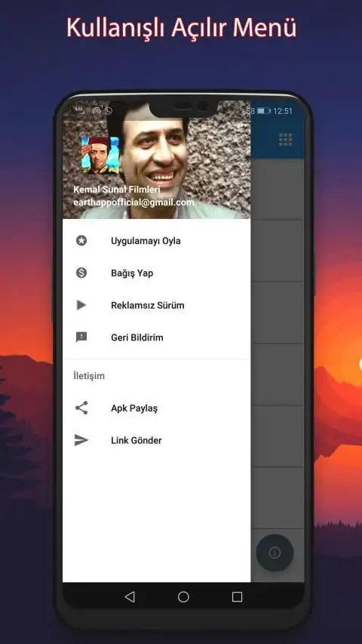Tap the star icon beside Uygulamayı Oyla
This screenshot has height=644, width=362.
[x=81, y=241]
